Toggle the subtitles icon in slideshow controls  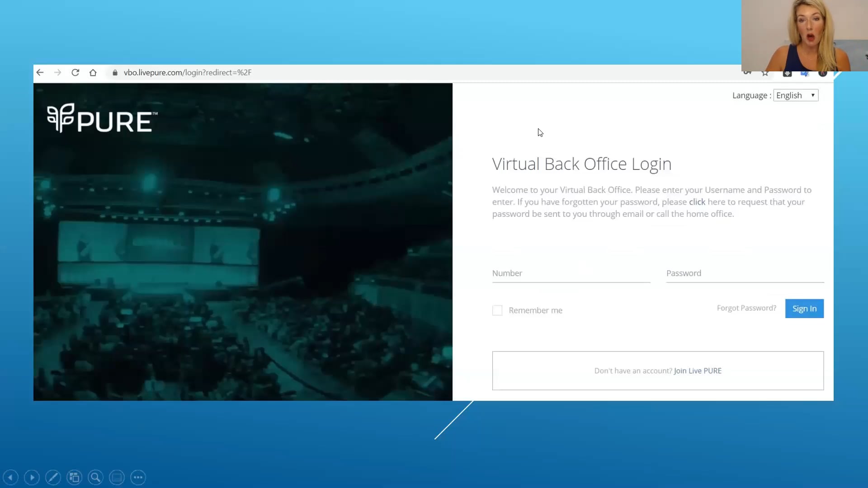(117, 477)
